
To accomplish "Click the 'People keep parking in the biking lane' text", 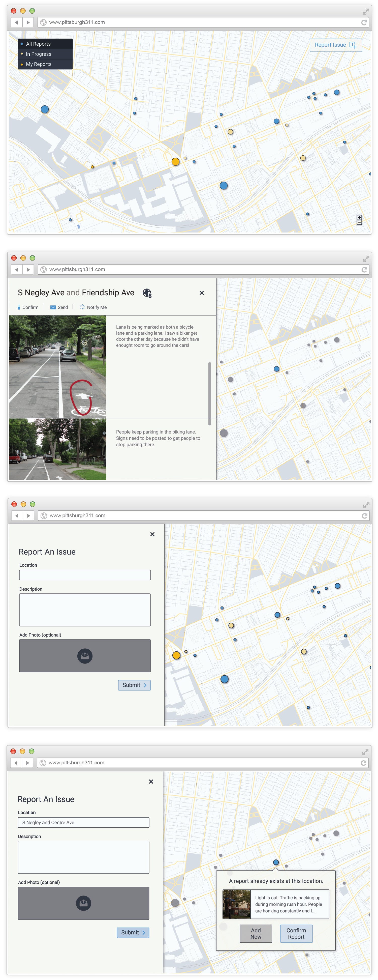I will pyautogui.click(x=158, y=438).
